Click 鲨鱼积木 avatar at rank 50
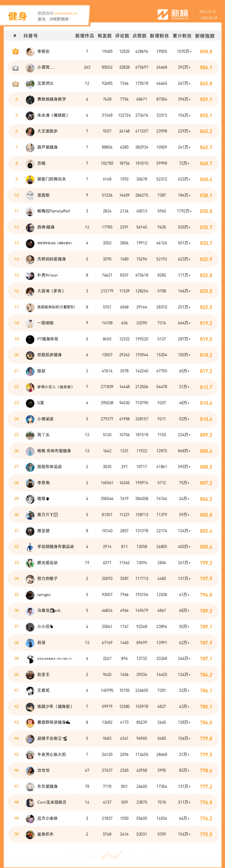 click(x=30, y=834)
